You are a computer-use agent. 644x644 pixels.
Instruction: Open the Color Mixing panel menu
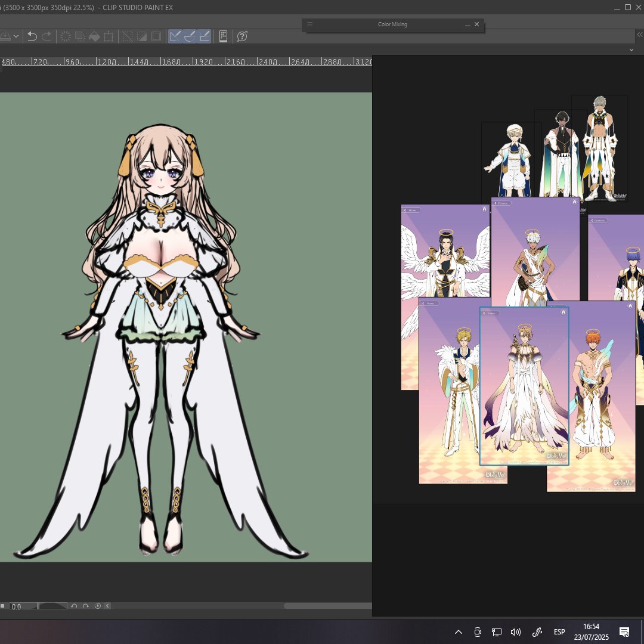(x=310, y=24)
